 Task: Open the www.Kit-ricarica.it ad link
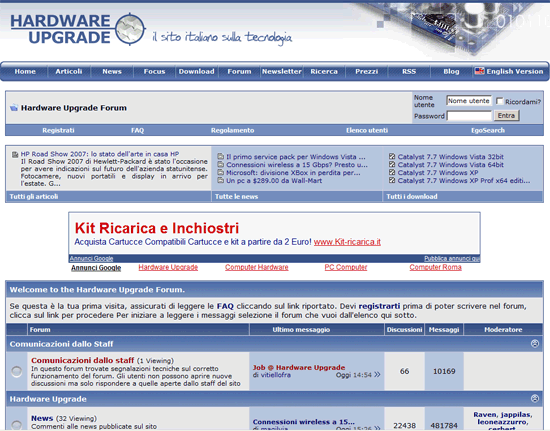[x=347, y=242]
